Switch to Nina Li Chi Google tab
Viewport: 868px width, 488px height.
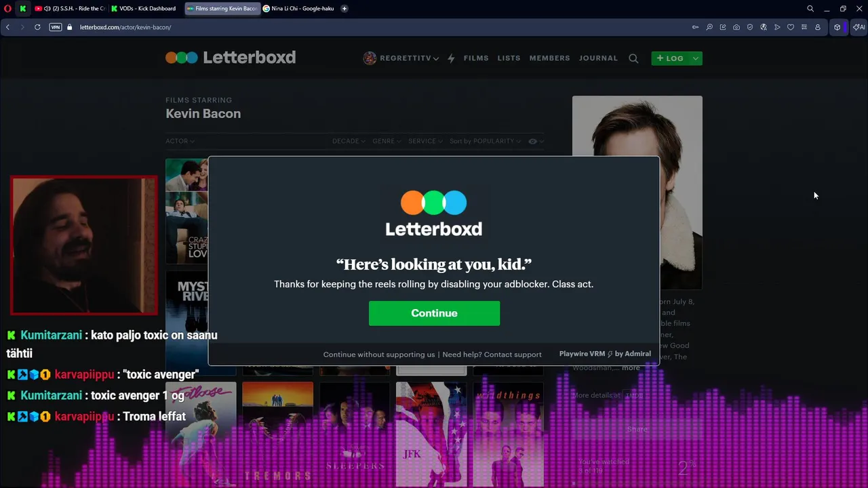(x=298, y=9)
